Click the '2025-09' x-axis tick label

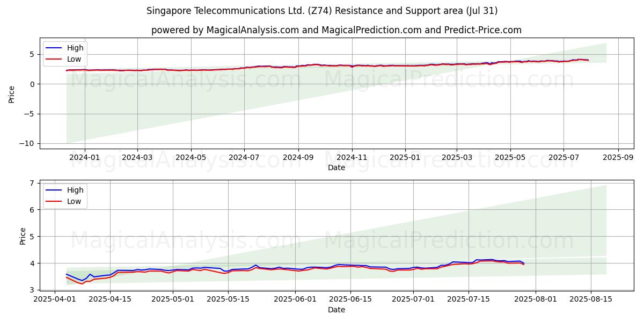pyautogui.click(x=618, y=157)
